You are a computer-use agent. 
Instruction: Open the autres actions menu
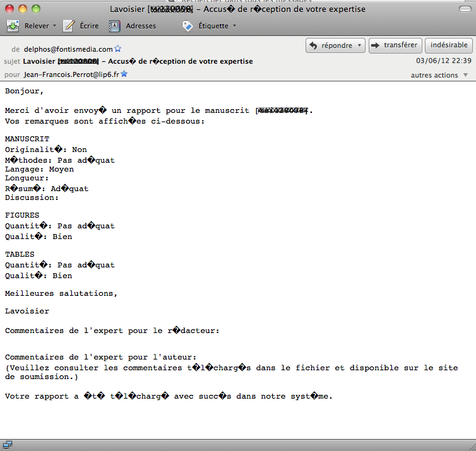pyautogui.click(x=439, y=75)
